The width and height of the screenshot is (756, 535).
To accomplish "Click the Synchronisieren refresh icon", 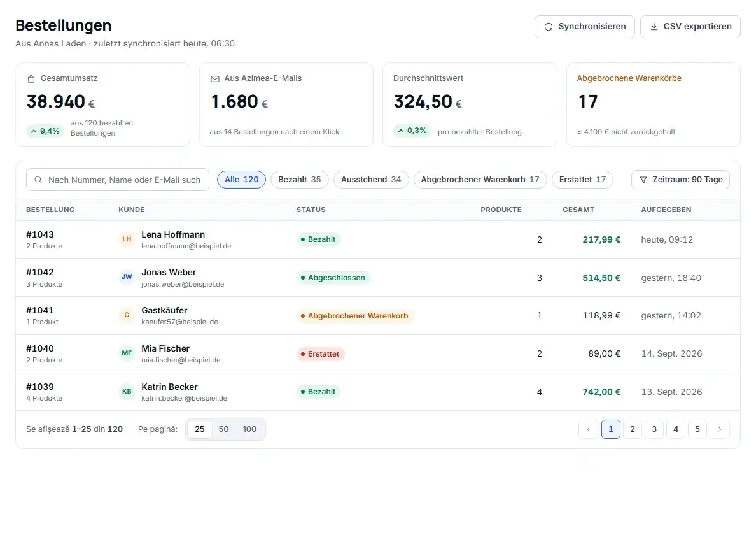I will tap(548, 27).
